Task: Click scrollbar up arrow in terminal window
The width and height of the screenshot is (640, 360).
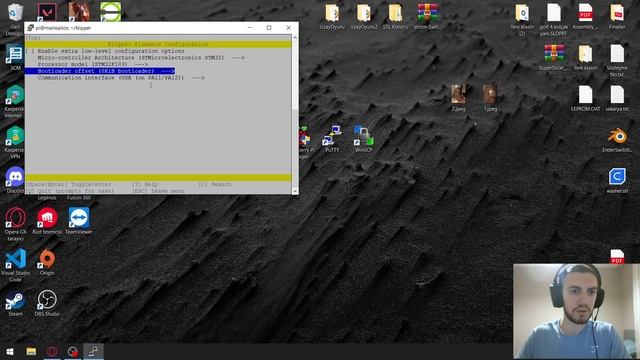Action: pyautogui.click(x=295, y=38)
